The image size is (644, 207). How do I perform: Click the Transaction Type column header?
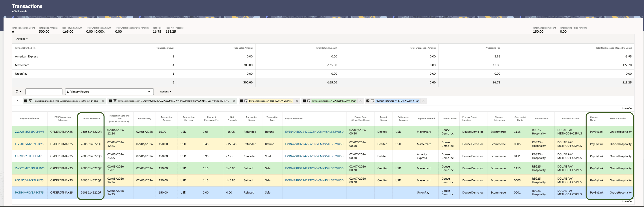point(272,118)
